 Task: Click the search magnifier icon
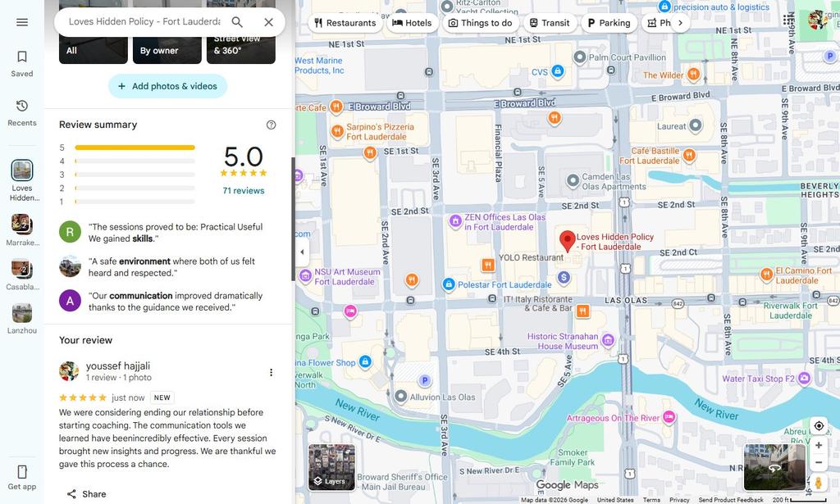tap(237, 22)
